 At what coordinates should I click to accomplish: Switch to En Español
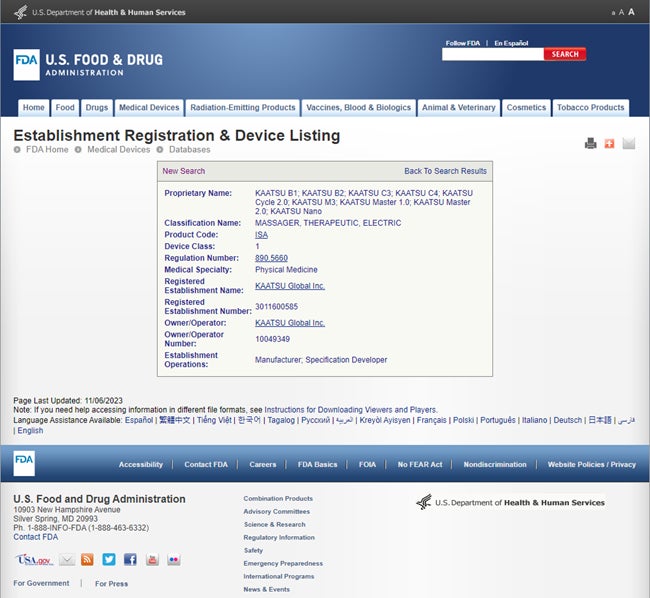point(511,43)
